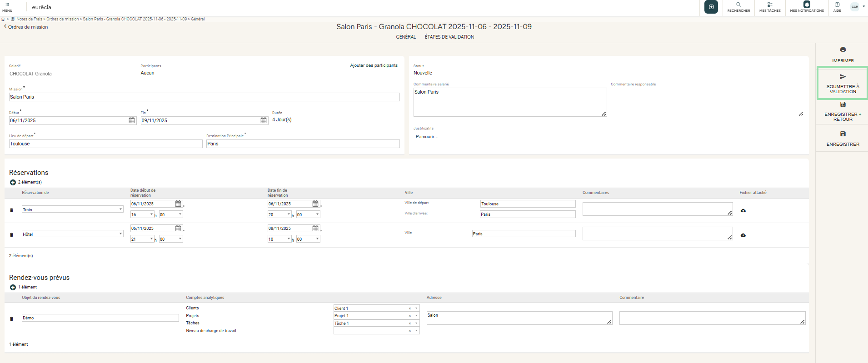The width and height of the screenshot is (868, 363).
Task: Click into the Mission name field
Action: pos(204,97)
